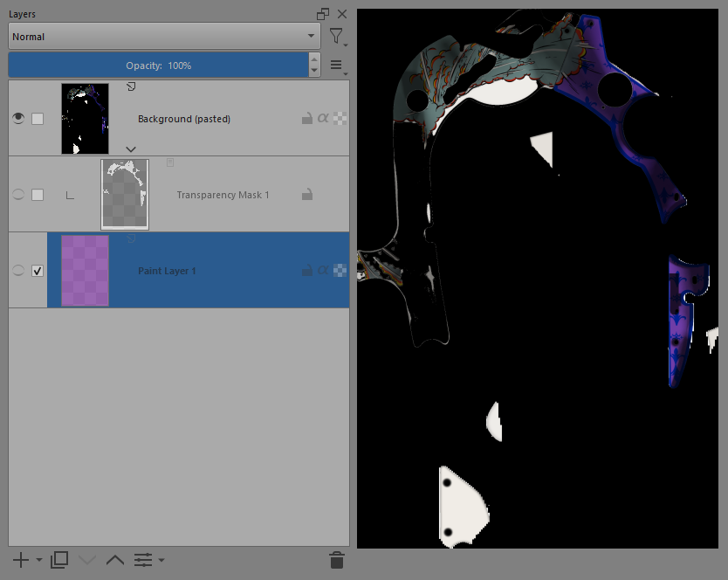Add a new layer with the plus icon
The image size is (728, 580).
[x=20, y=560]
